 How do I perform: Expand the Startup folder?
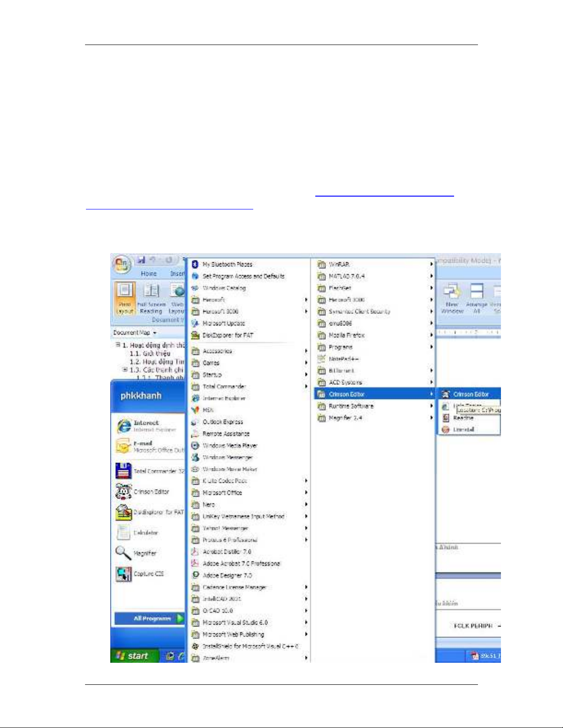250,375
